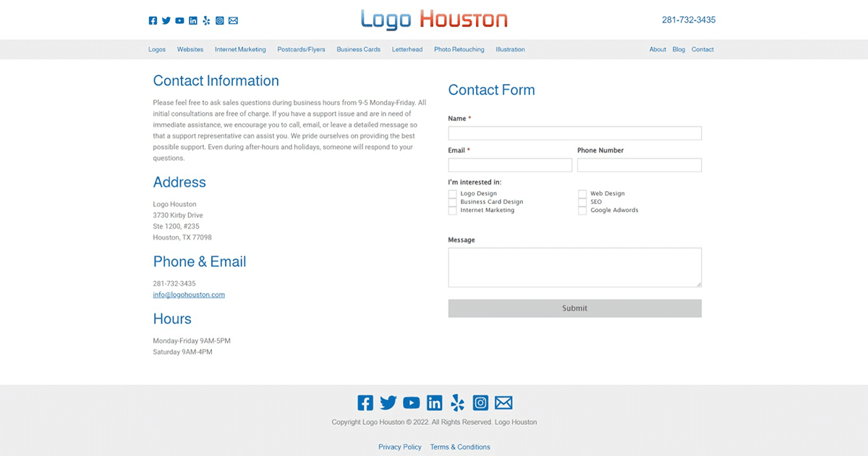The height and width of the screenshot is (456, 868).
Task: Check the Web Design checkbox
Action: click(582, 193)
